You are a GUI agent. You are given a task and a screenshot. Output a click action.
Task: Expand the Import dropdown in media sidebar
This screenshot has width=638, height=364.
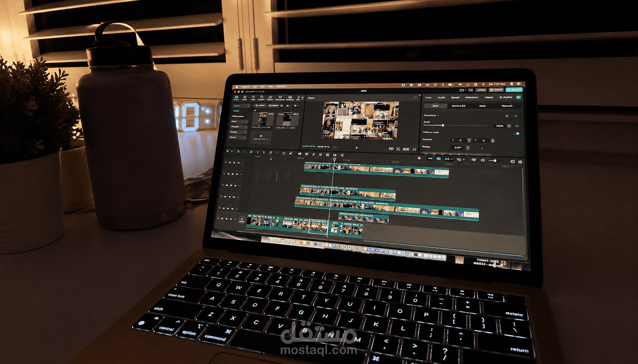click(x=241, y=106)
